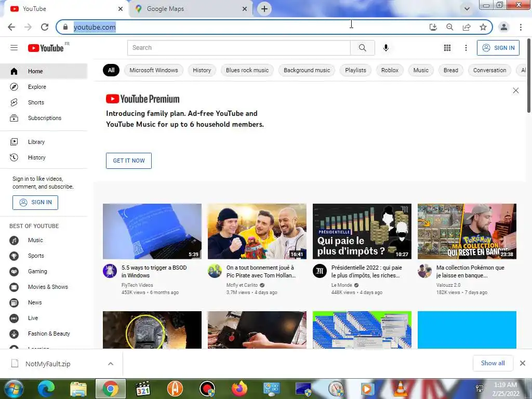Open Microsoft Edge from the taskbar
532x399 pixels.
[x=46, y=389]
